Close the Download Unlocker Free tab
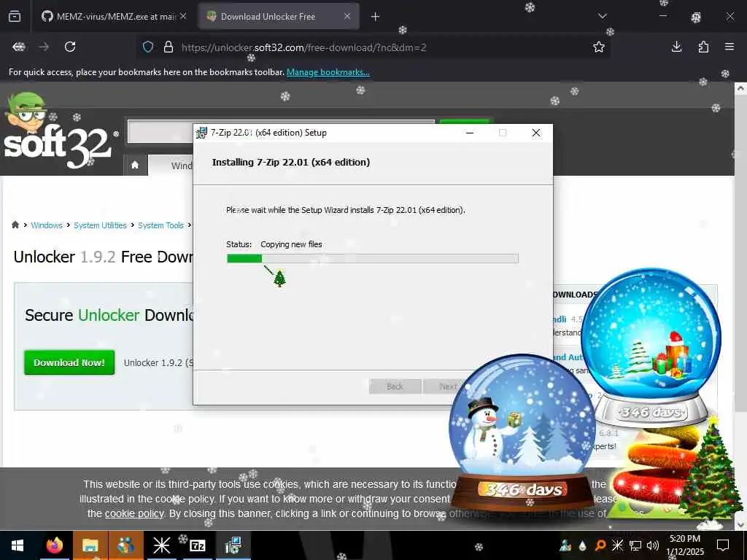 click(x=347, y=16)
